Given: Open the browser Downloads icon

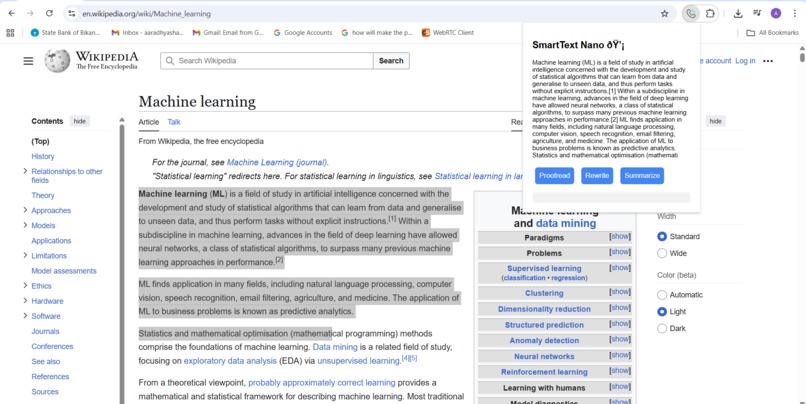Looking at the screenshot, I should click(x=738, y=14).
